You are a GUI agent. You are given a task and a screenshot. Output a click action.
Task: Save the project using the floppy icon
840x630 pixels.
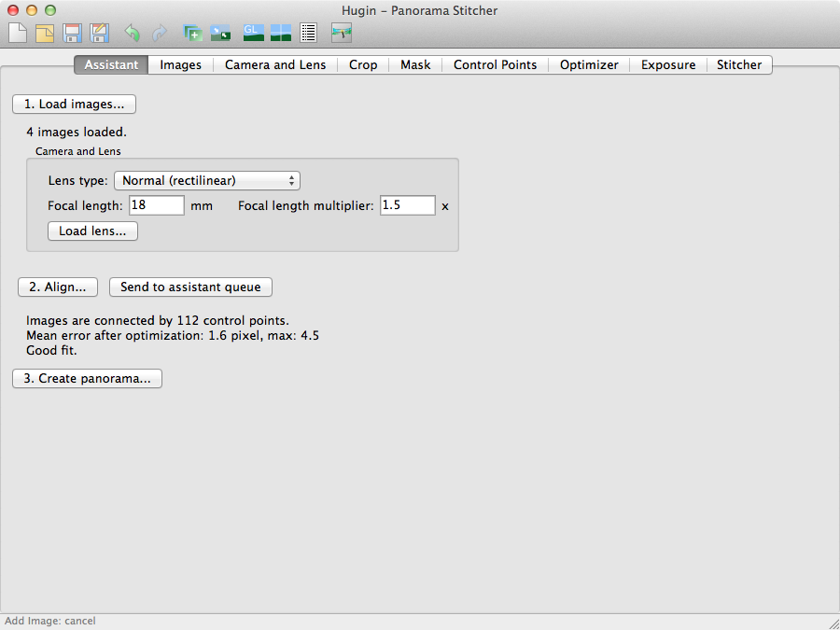point(72,34)
